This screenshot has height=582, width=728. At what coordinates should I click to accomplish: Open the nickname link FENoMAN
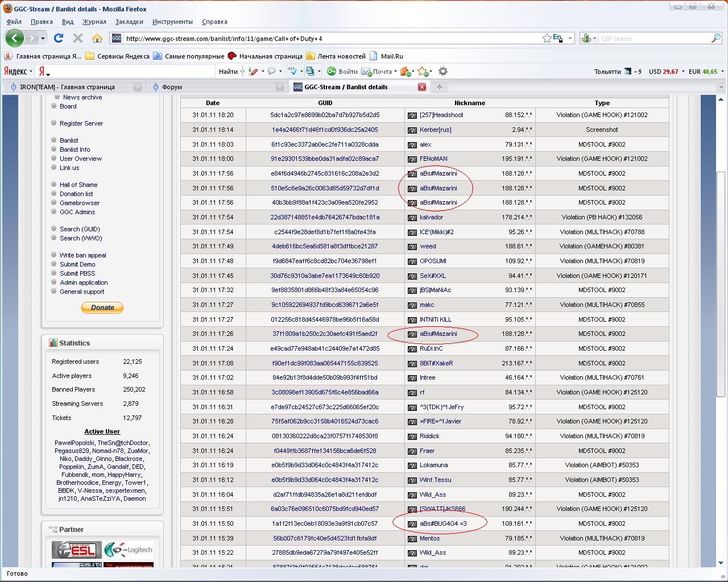433,159
